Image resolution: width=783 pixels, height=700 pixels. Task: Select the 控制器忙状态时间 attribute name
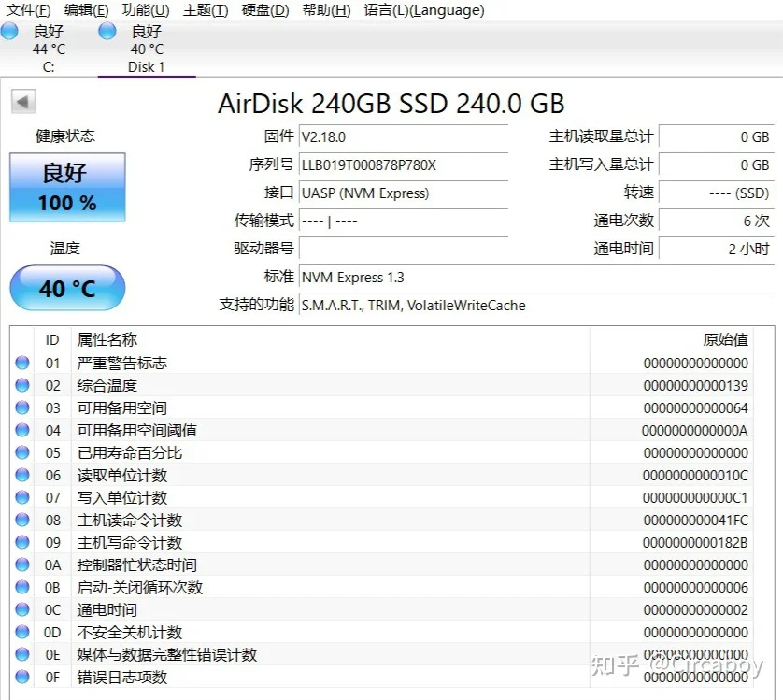(x=136, y=565)
